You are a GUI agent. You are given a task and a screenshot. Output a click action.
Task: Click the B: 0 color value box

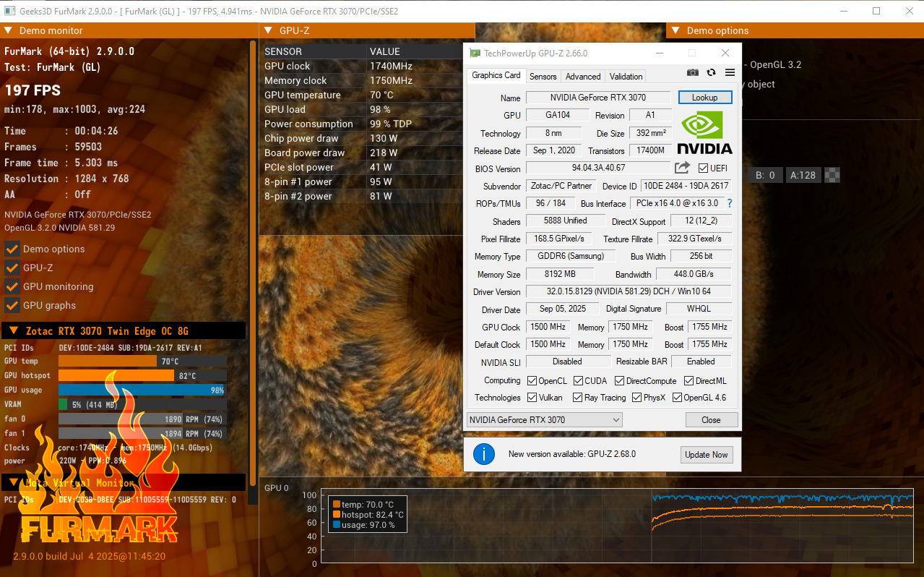coord(765,174)
